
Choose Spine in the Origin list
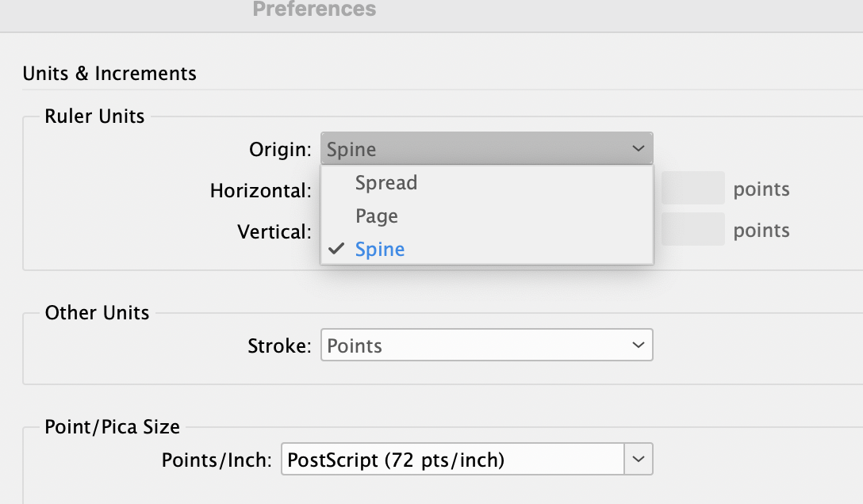379,249
